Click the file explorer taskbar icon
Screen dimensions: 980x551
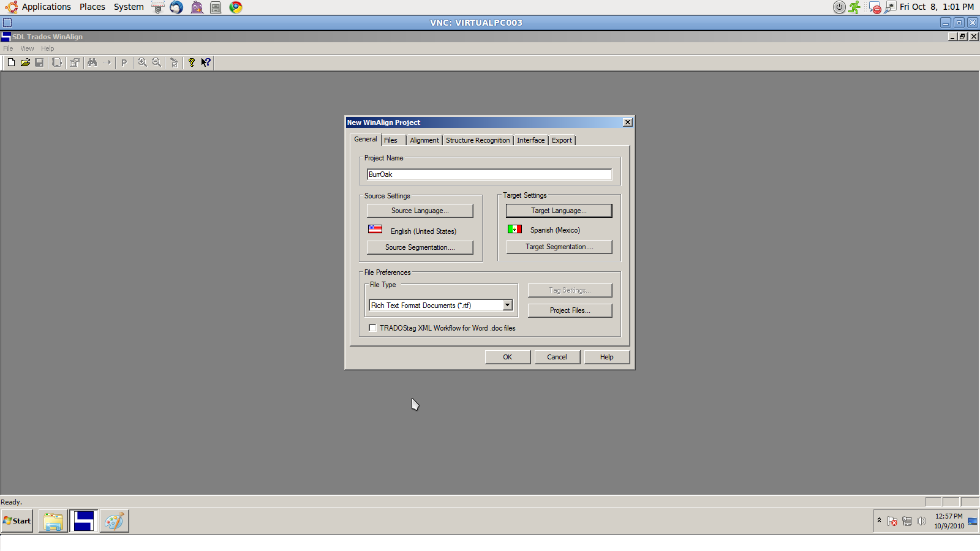pyautogui.click(x=53, y=521)
